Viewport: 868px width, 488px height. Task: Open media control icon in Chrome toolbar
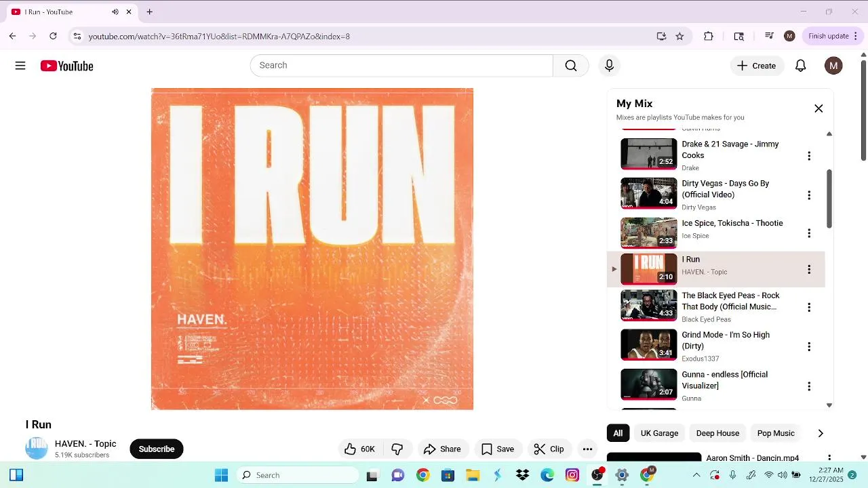click(x=769, y=36)
